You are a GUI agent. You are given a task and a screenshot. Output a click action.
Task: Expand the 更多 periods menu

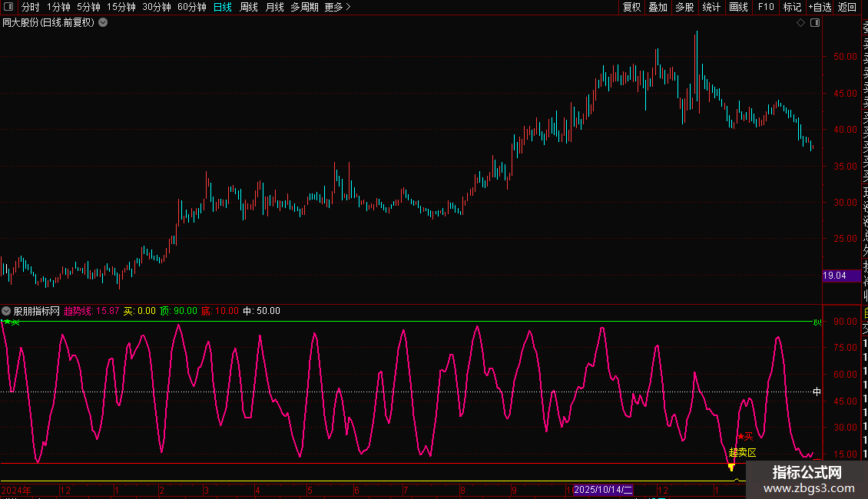[x=337, y=7]
